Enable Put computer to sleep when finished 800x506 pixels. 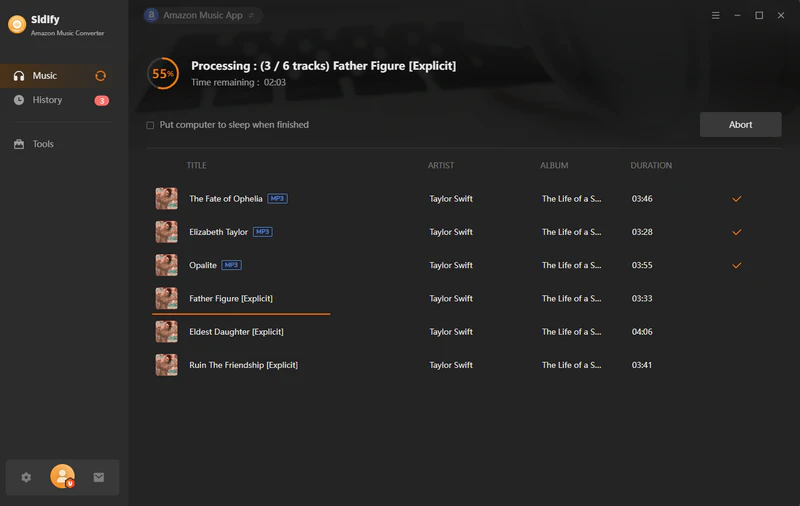(150, 125)
